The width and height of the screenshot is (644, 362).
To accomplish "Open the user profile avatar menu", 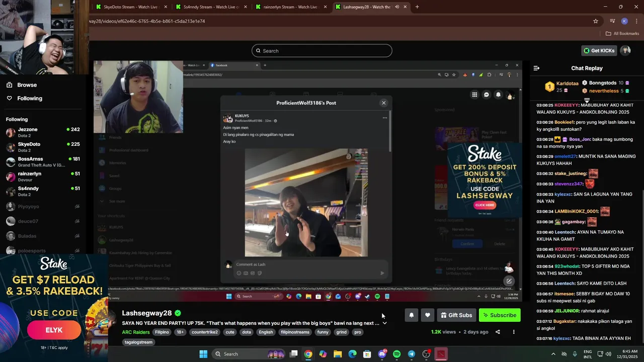I will [625, 51].
